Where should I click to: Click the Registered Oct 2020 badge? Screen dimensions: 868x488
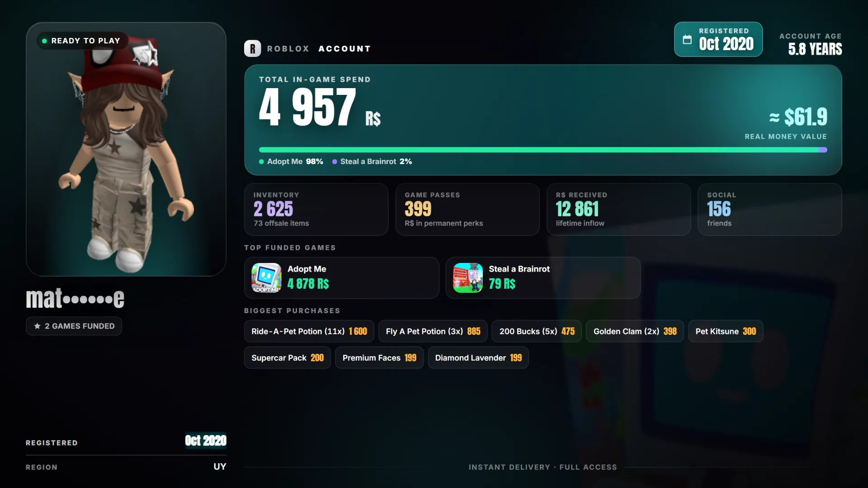718,39
